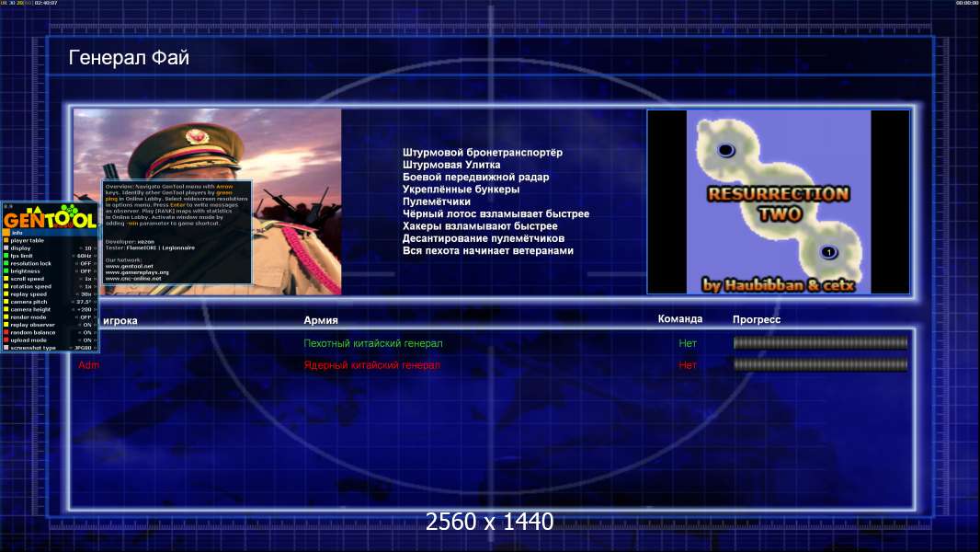
Task: Click Пехотный китайский генерал army cell
Action: [x=373, y=343]
